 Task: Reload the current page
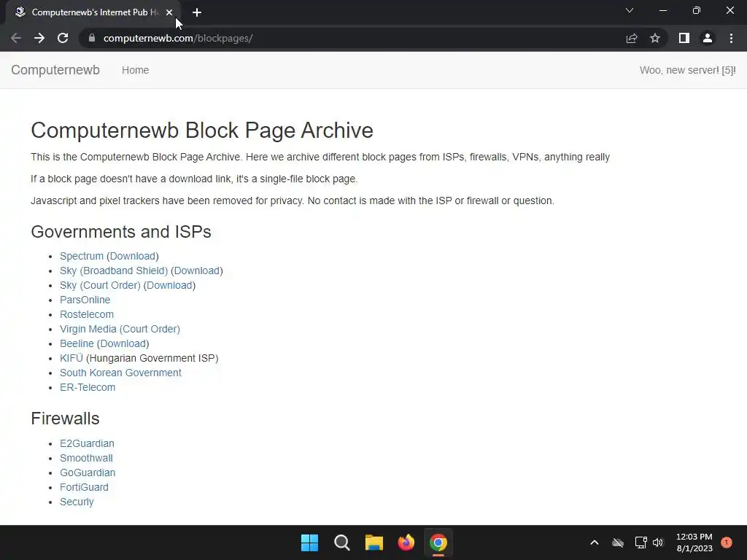[x=63, y=38]
